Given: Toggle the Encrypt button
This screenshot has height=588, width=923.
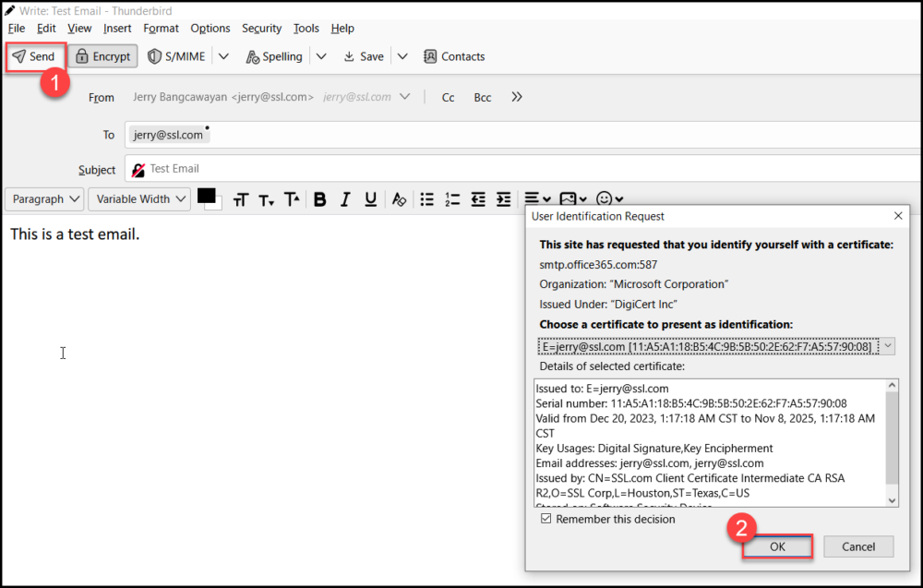Looking at the screenshot, I should pos(102,56).
